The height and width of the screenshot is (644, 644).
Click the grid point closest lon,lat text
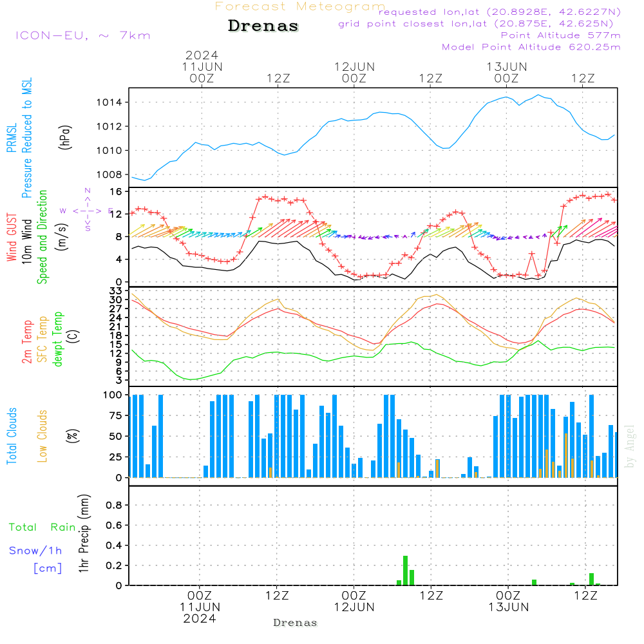point(480,24)
